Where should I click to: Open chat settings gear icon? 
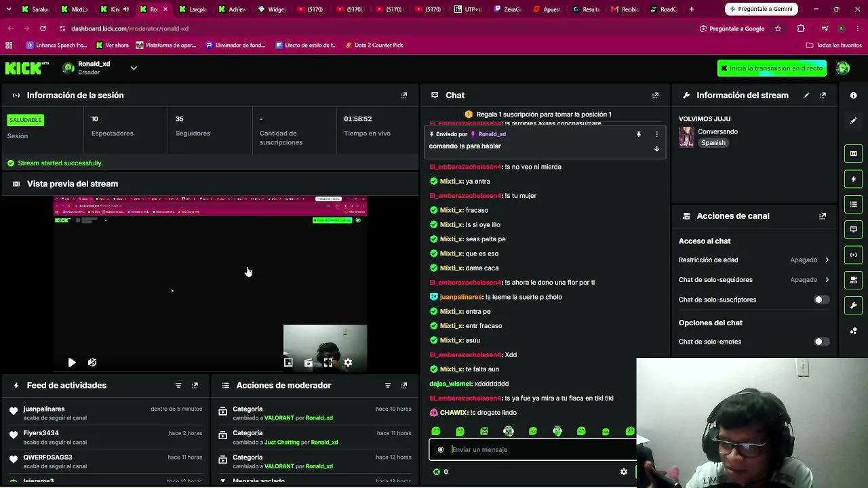[624, 472]
